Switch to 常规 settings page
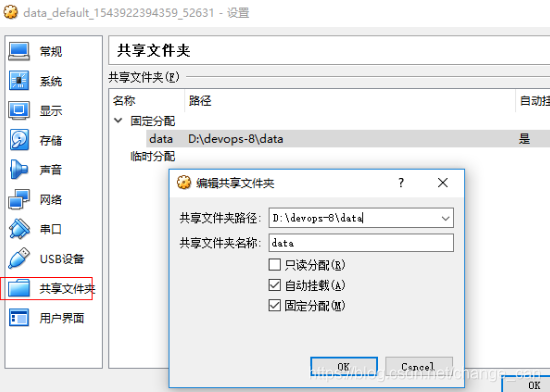Screen dimensions: 550x392 51,52
